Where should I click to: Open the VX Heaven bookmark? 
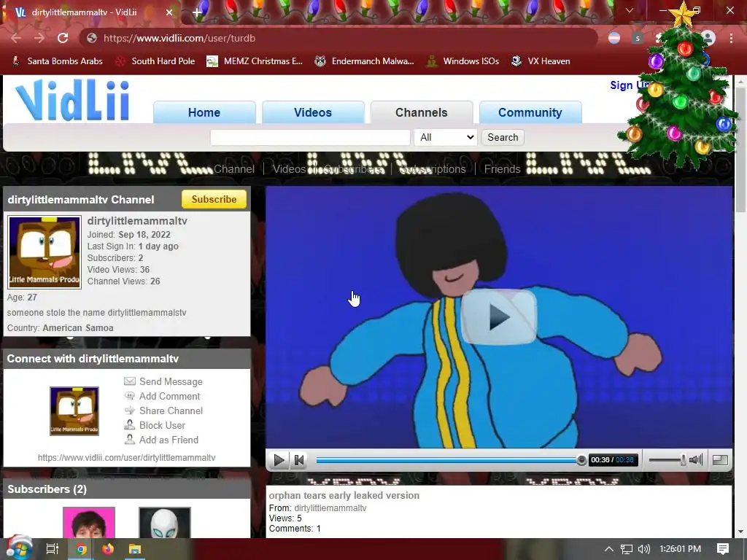541,61
